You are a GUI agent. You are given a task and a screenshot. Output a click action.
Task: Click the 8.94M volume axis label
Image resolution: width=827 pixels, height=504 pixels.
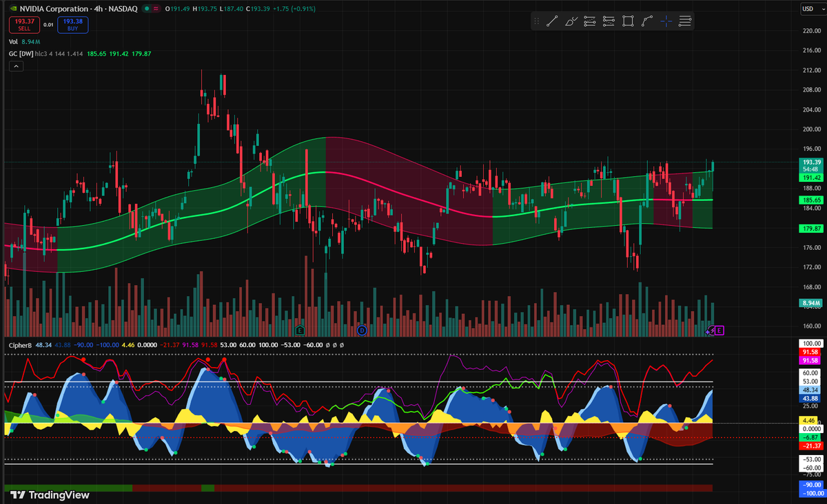810,303
